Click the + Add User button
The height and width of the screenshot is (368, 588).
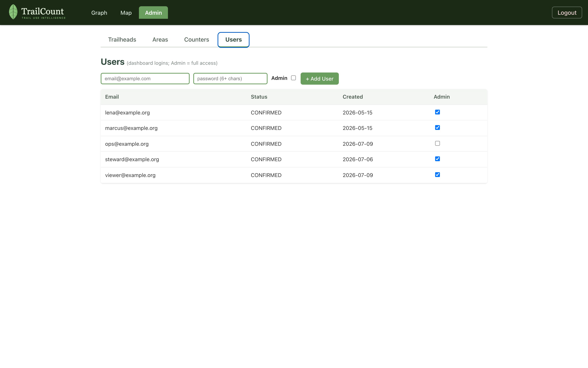(320, 79)
